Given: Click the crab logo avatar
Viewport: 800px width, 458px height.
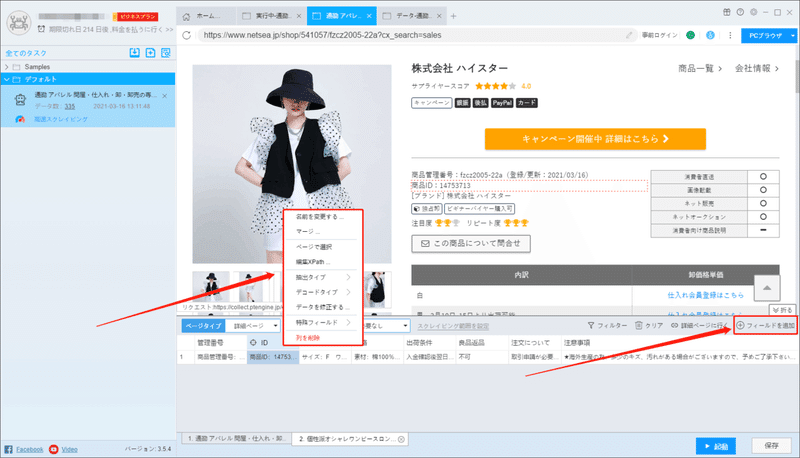Looking at the screenshot, I should (x=19, y=23).
